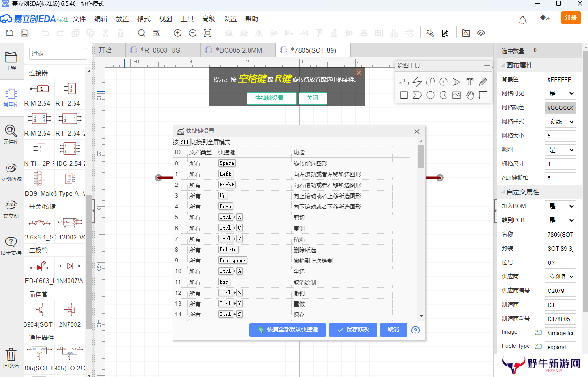Click the save disk icon in the toolbar
The width and height of the screenshot is (588, 377).
pyautogui.click(x=24, y=33)
